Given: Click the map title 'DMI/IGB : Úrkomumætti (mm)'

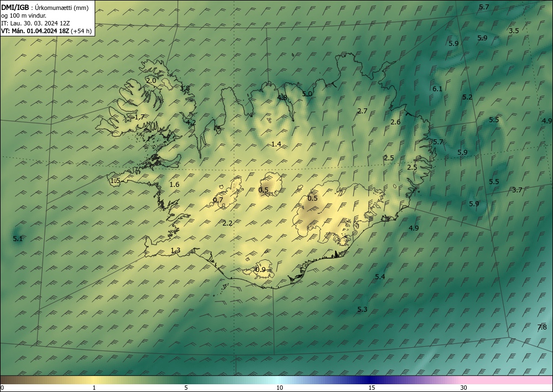Looking at the screenshot, I should point(45,8).
